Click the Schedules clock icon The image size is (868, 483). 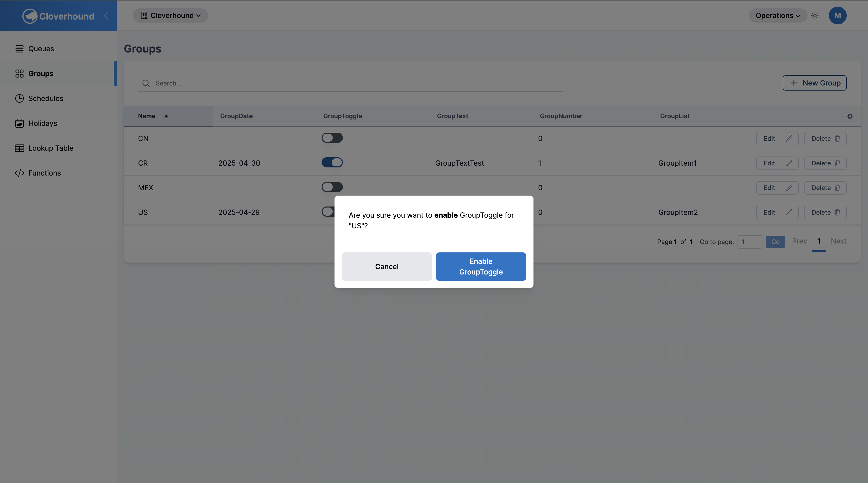click(x=20, y=98)
